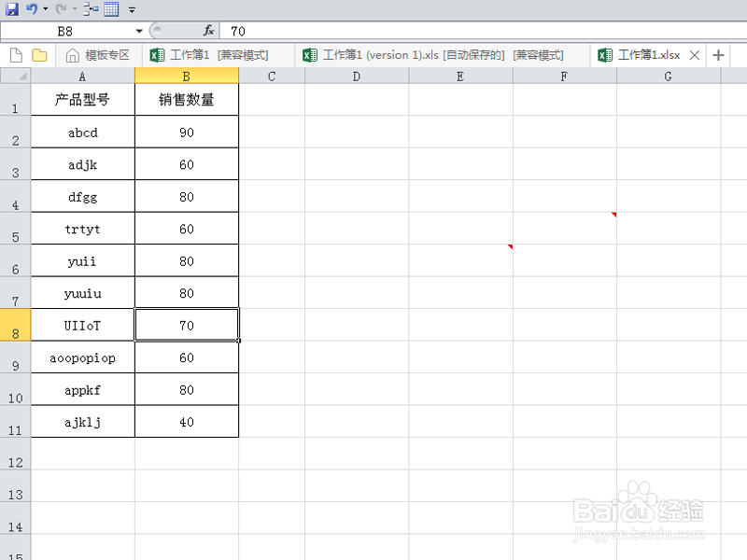The width and height of the screenshot is (747, 560).
Task: Click the table grid toolbar icon
Action: pyautogui.click(x=111, y=9)
